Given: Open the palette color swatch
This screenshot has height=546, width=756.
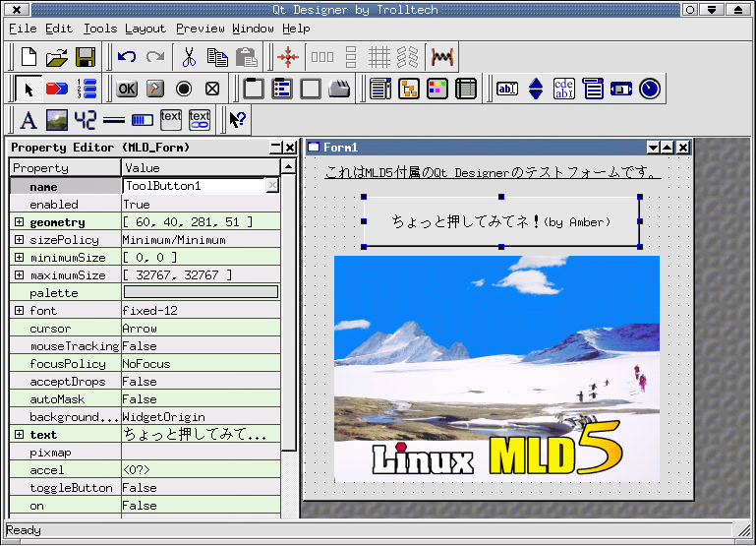Looking at the screenshot, I should pyautogui.click(x=201, y=292).
